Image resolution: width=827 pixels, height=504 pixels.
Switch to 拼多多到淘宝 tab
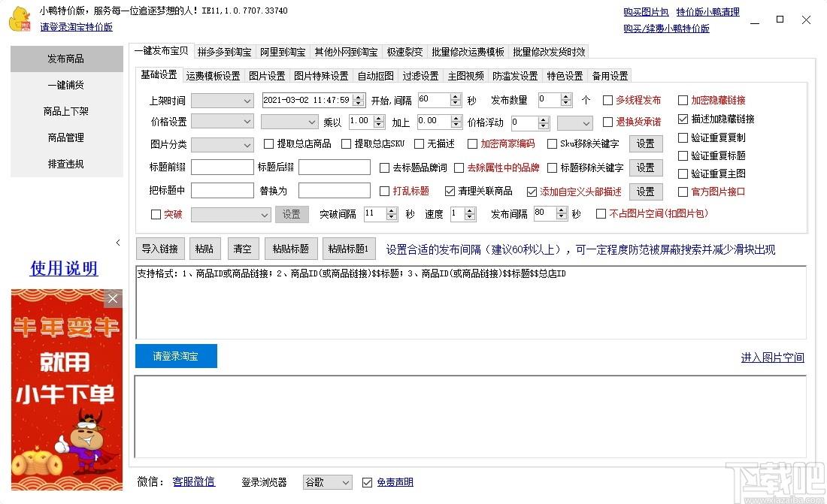(225, 52)
